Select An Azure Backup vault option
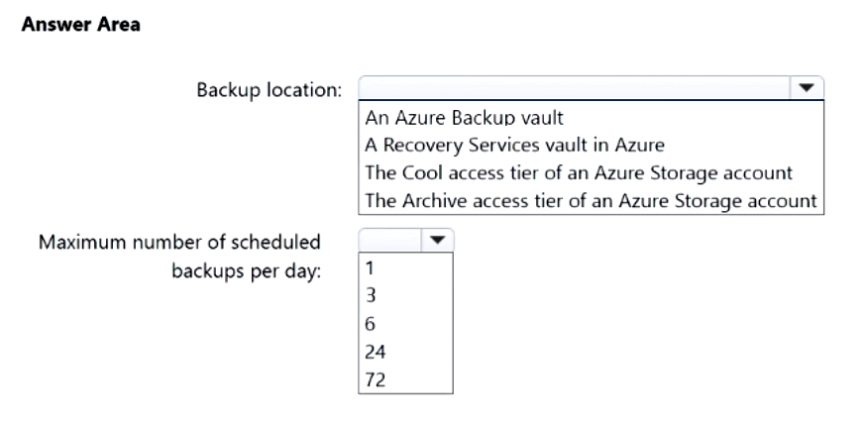The image size is (868, 421). 464,118
